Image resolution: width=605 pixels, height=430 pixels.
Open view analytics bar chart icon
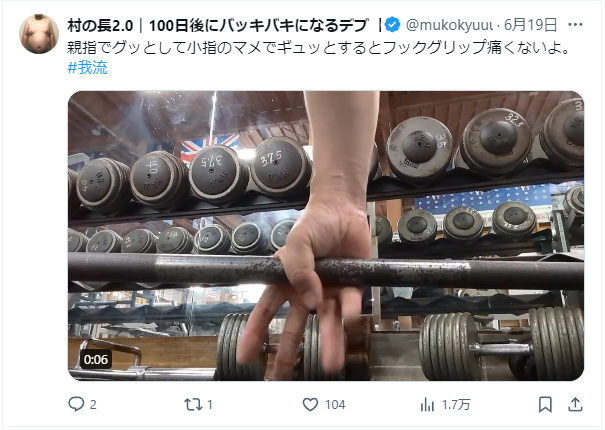click(427, 405)
